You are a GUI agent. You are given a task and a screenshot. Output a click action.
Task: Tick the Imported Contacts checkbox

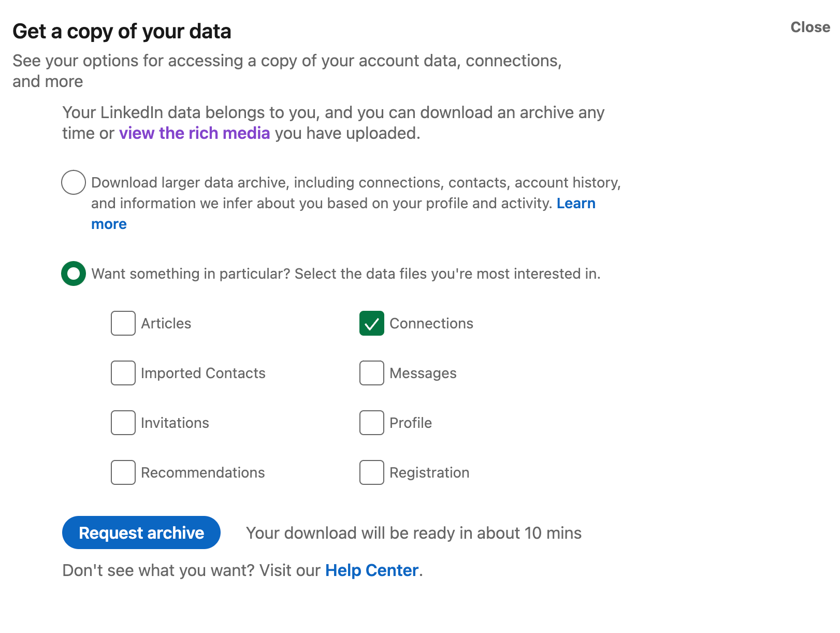click(x=123, y=373)
